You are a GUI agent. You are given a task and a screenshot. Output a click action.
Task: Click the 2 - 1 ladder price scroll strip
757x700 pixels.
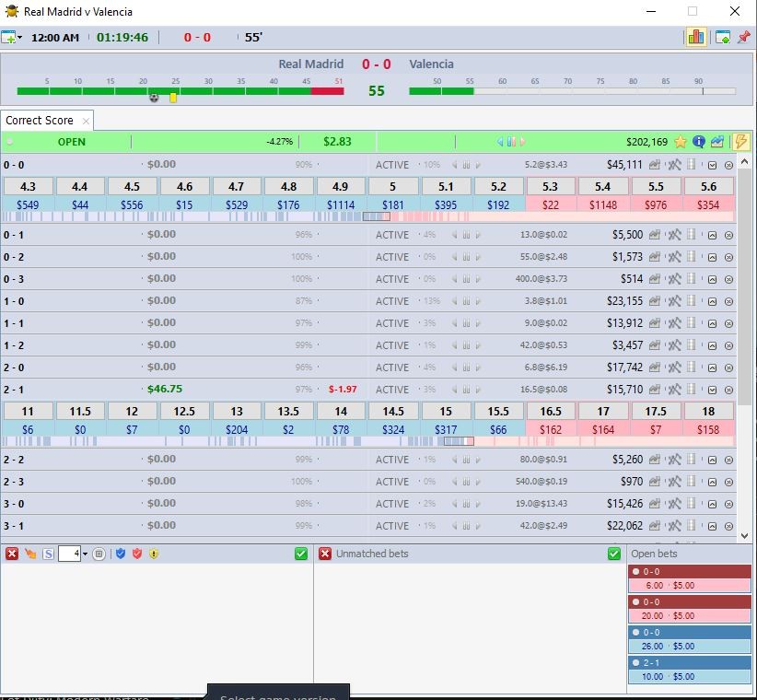(x=367, y=441)
